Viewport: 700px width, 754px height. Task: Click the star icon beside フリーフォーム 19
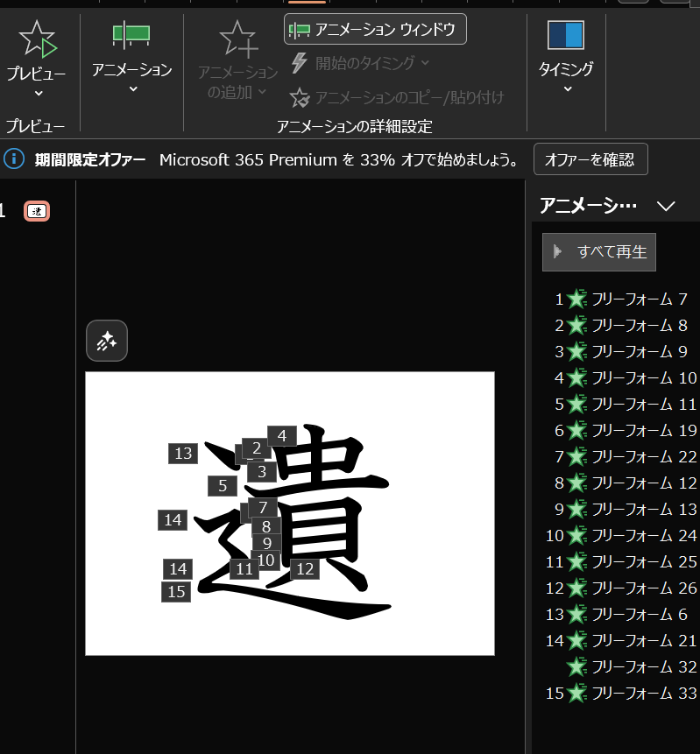[576, 431]
